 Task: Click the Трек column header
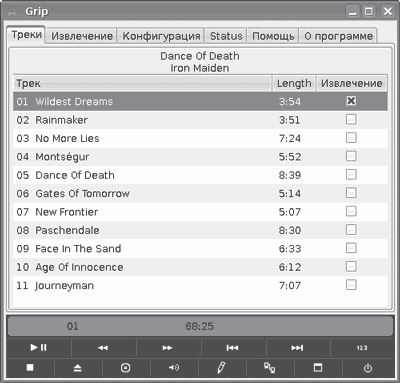(x=142, y=83)
